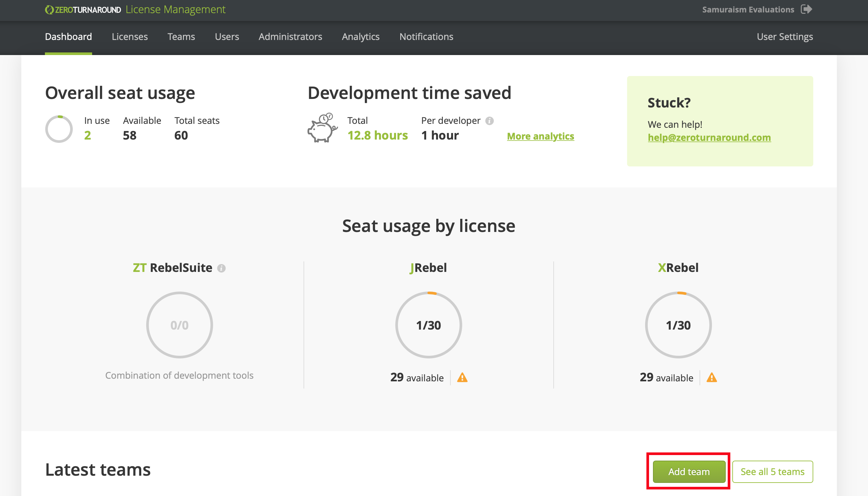Click the piggy bank time saved icon
868x496 pixels.
(x=323, y=128)
